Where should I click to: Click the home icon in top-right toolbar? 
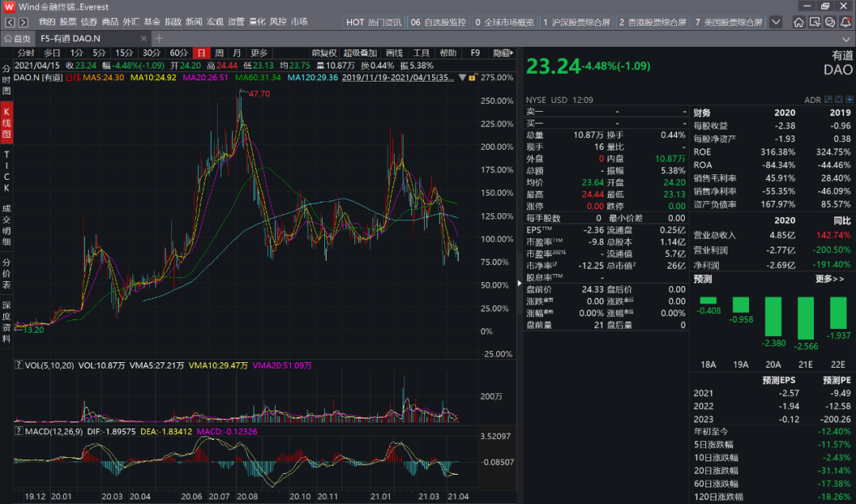tap(799, 22)
